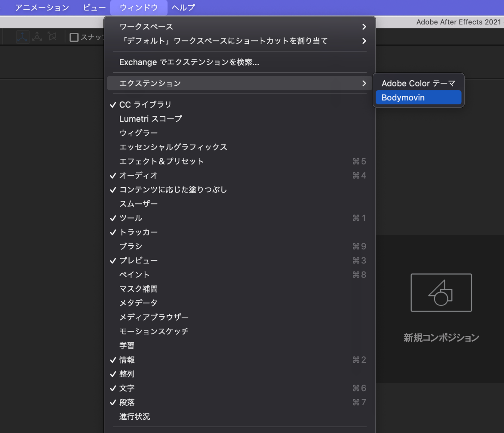Viewport: 504px width, 433px height.
Task: Select Bodymovin extension
Action: click(418, 98)
